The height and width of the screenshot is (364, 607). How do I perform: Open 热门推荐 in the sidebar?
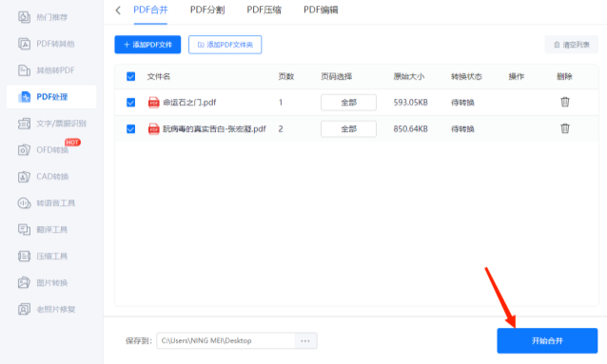click(51, 17)
